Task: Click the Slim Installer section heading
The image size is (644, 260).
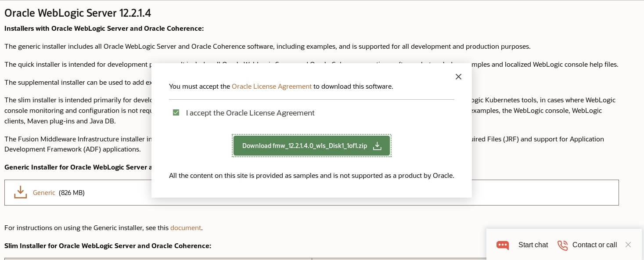Action: (x=108, y=246)
